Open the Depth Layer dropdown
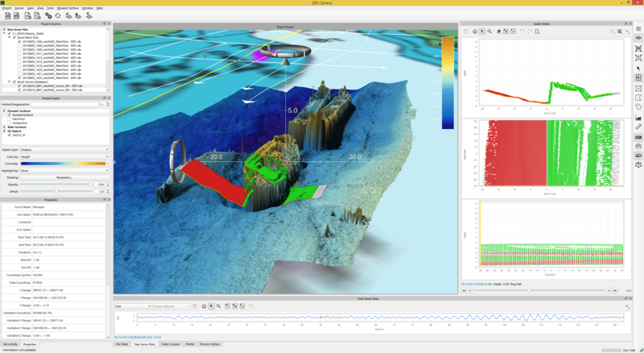The width and height of the screenshot is (644, 353). click(x=66, y=149)
